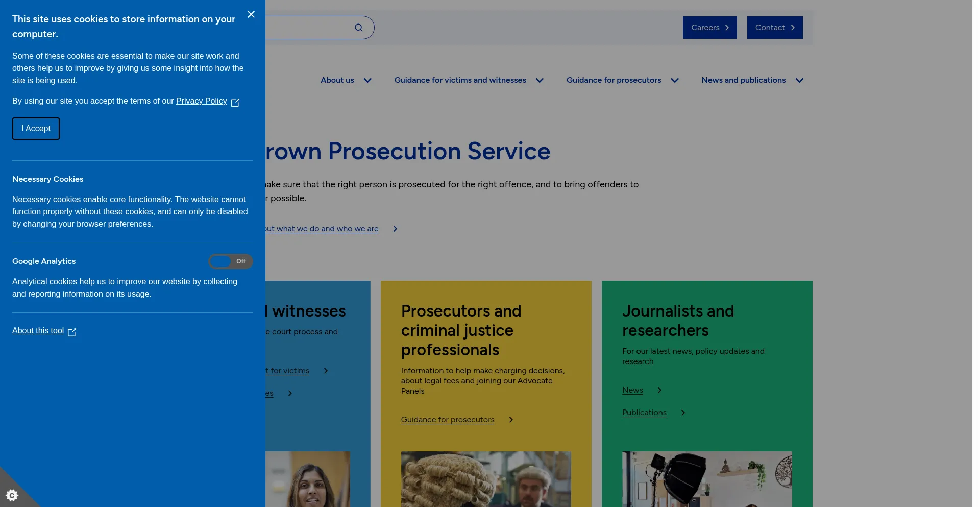The width and height of the screenshot is (980, 507).
Task: Click arrow next to Guidance for prosecutors link
Action: pyautogui.click(x=511, y=420)
